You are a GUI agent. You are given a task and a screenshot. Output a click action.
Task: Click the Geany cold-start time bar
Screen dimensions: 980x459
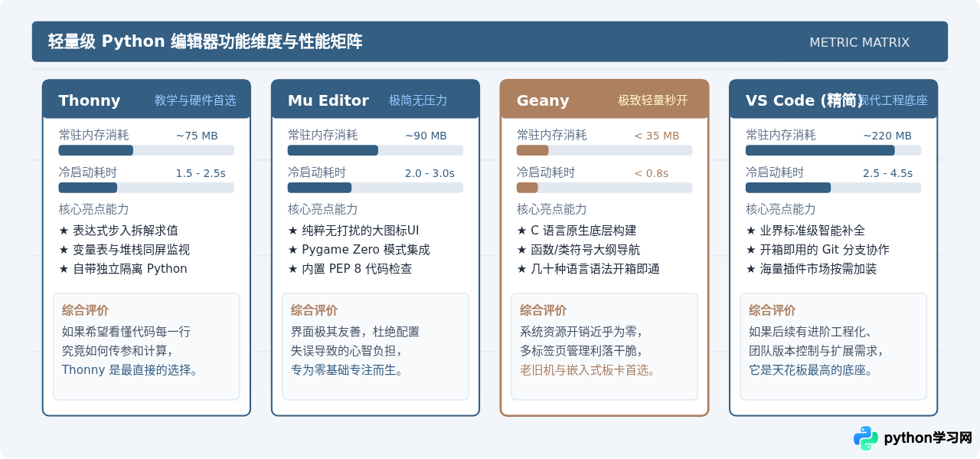(x=604, y=188)
